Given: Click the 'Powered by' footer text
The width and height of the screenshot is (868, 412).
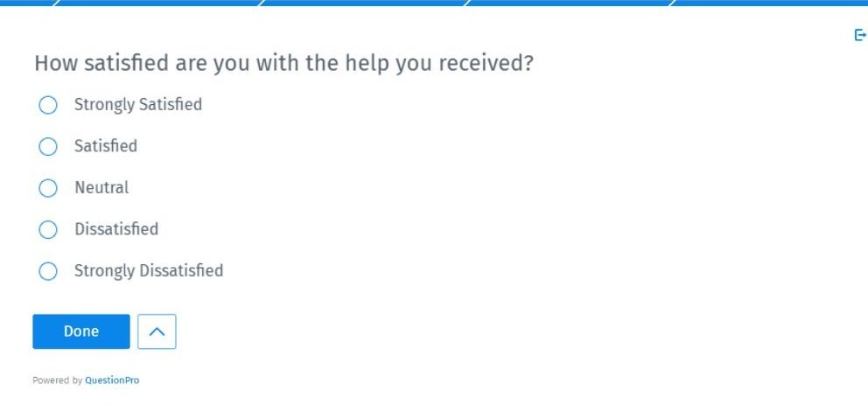Looking at the screenshot, I should 58,381.
